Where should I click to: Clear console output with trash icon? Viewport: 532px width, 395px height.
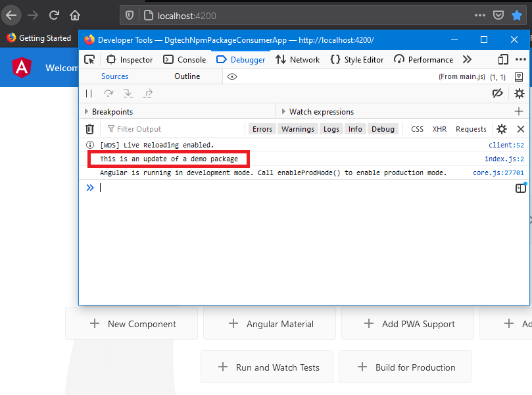click(x=90, y=129)
